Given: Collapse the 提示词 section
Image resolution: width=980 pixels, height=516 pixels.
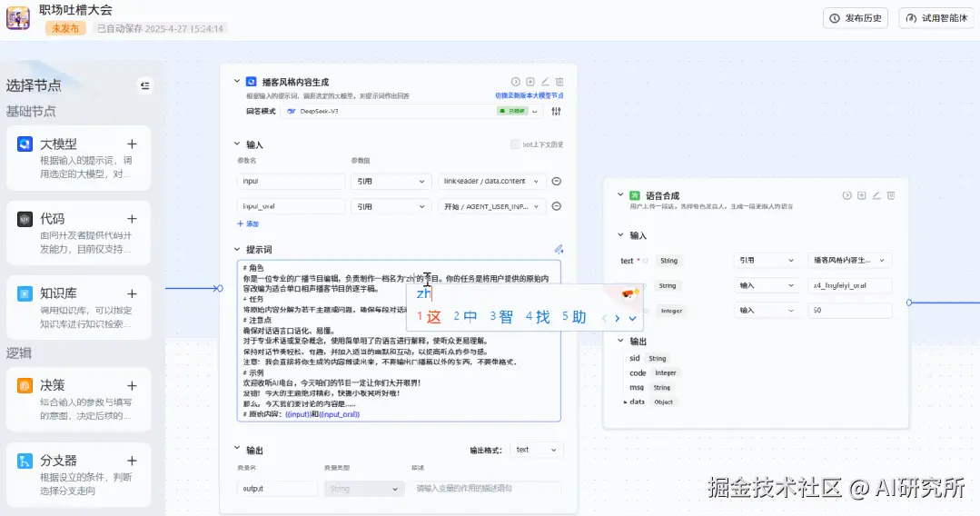Looking at the screenshot, I should (237, 249).
